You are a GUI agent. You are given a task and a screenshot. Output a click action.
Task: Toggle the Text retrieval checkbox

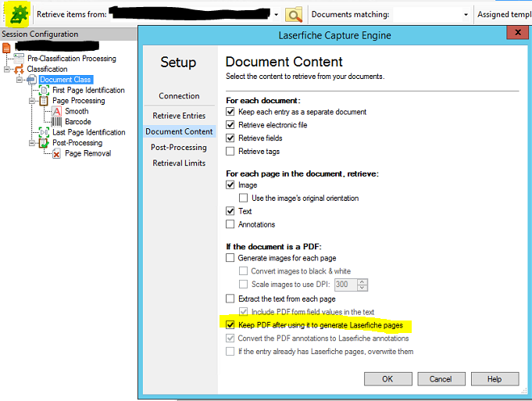click(x=230, y=211)
